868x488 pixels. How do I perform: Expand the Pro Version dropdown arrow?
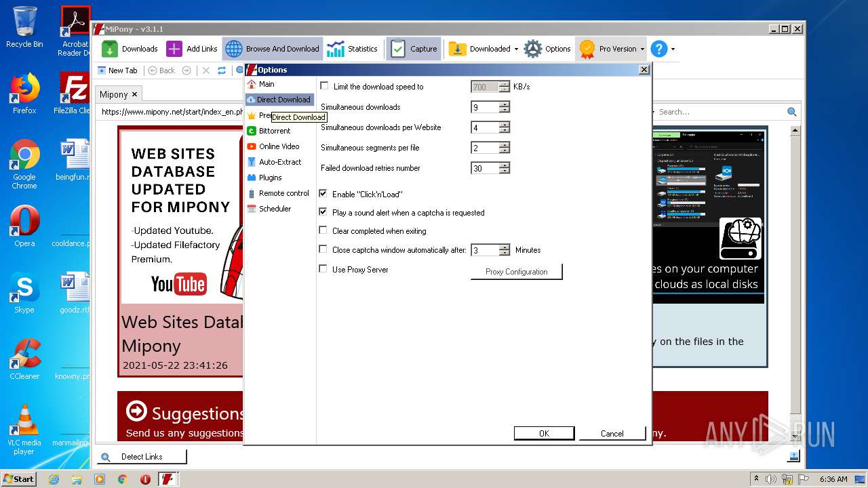pos(642,49)
